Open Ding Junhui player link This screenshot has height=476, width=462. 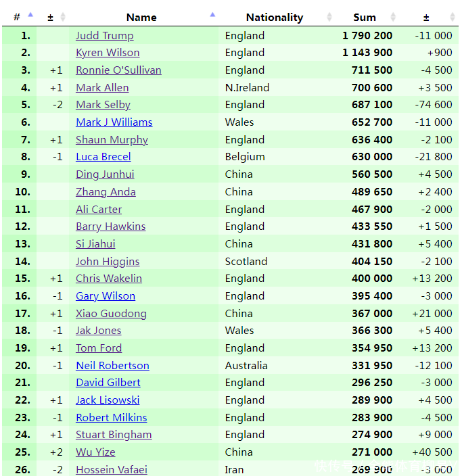(x=105, y=174)
